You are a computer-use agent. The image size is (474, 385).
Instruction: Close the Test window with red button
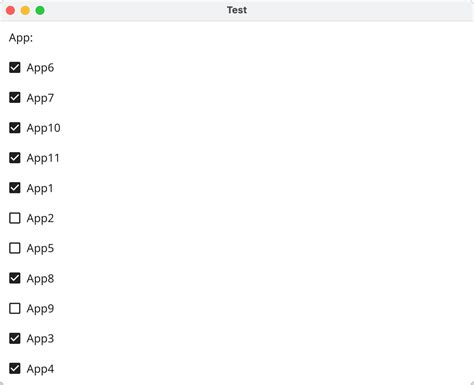click(x=10, y=11)
